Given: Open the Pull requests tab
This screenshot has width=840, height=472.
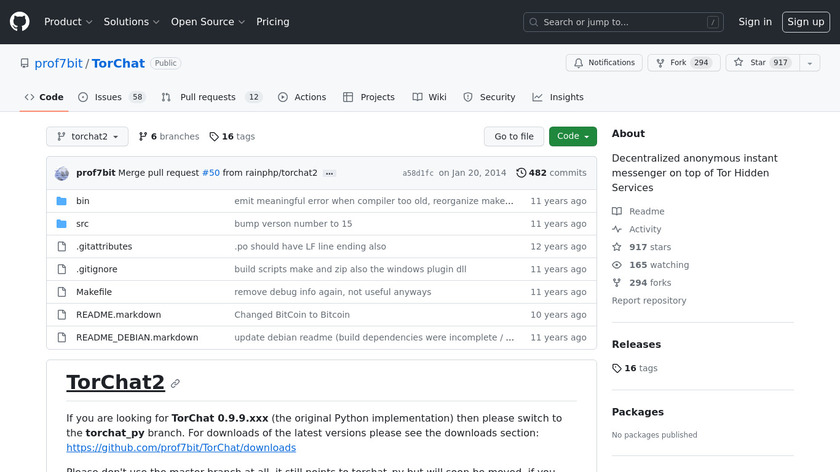Looking at the screenshot, I should click(212, 97).
